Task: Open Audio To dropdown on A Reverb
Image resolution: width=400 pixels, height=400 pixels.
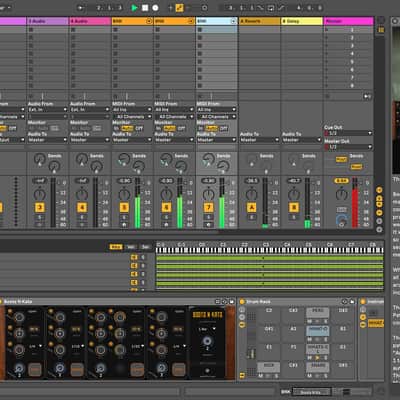Action: pos(259,140)
